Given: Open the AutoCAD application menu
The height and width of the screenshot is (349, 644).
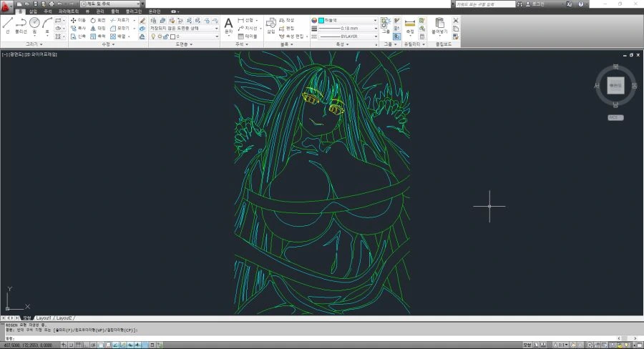Looking at the screenshot, I should point(6,6).
